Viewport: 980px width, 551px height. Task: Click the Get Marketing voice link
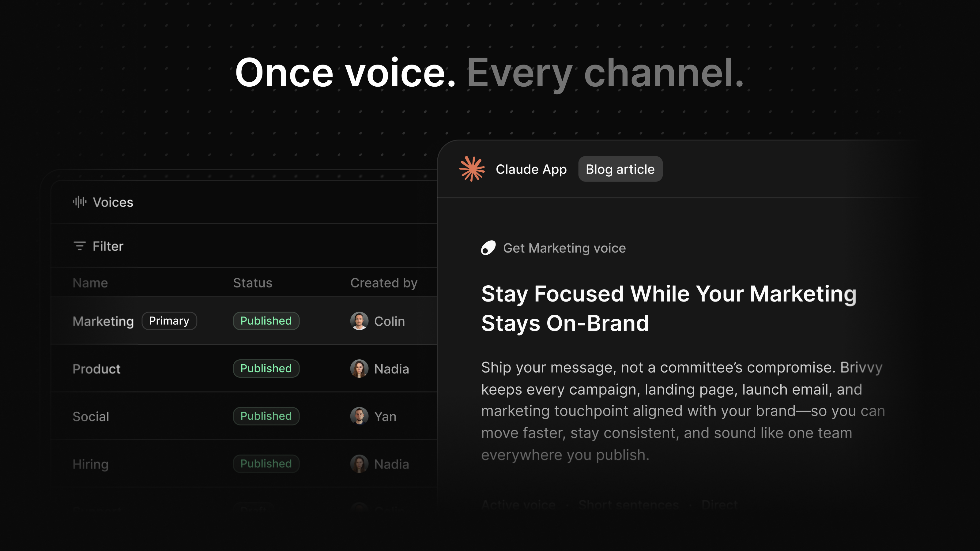[x=564, y=248]
